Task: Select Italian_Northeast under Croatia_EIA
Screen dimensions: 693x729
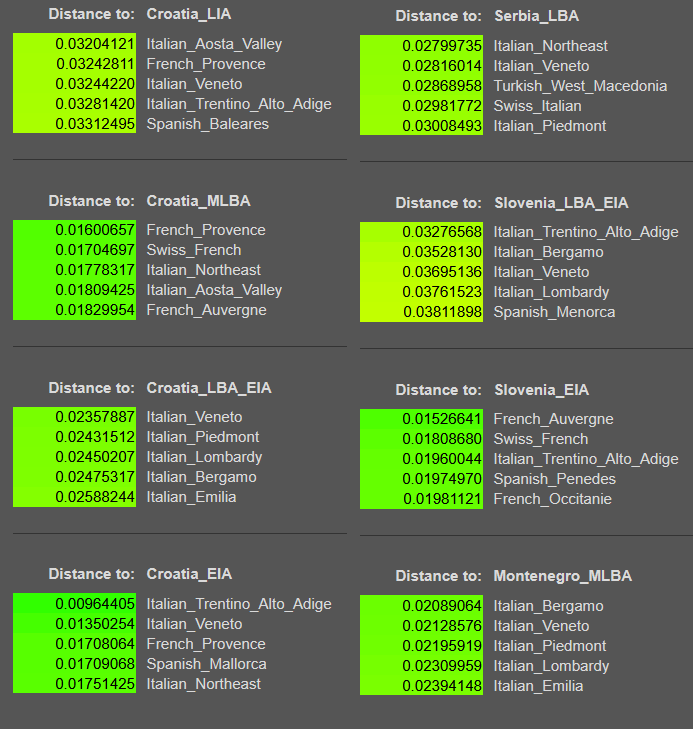Action: click(x=204, y=684)
